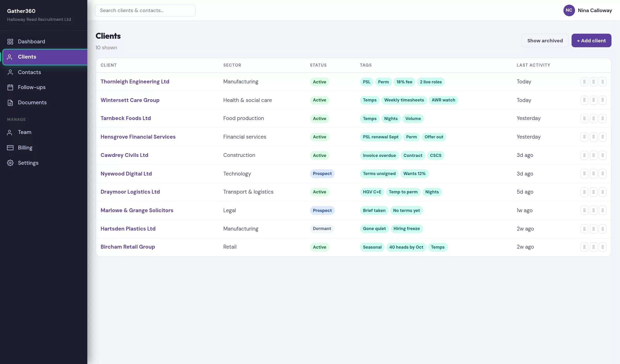Open Thornleigh Engineering Ltd client

tap(135, 82)
